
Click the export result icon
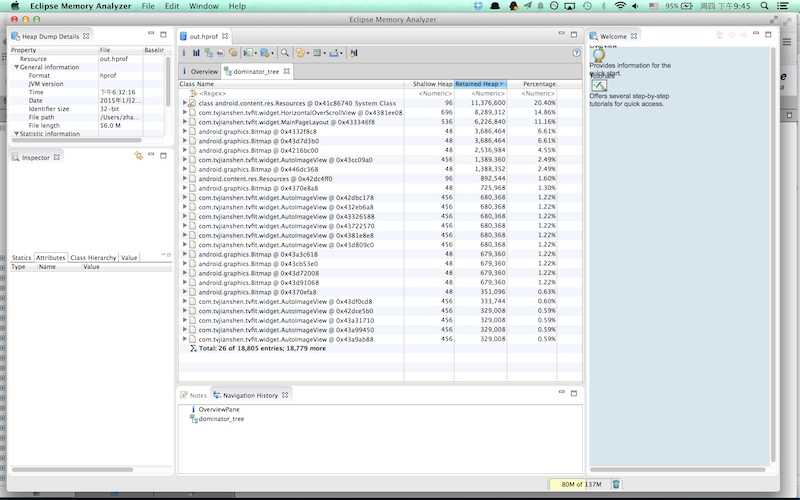click(x=334, y=53)
